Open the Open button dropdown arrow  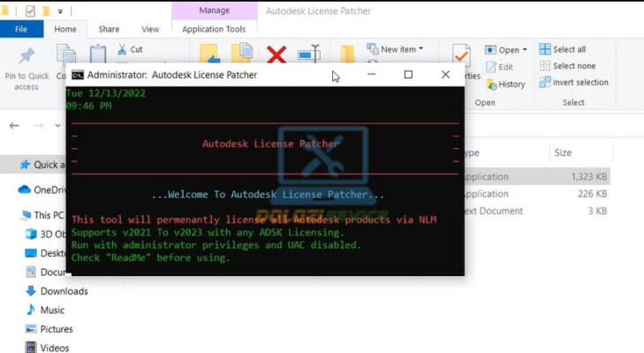point(525,50)
